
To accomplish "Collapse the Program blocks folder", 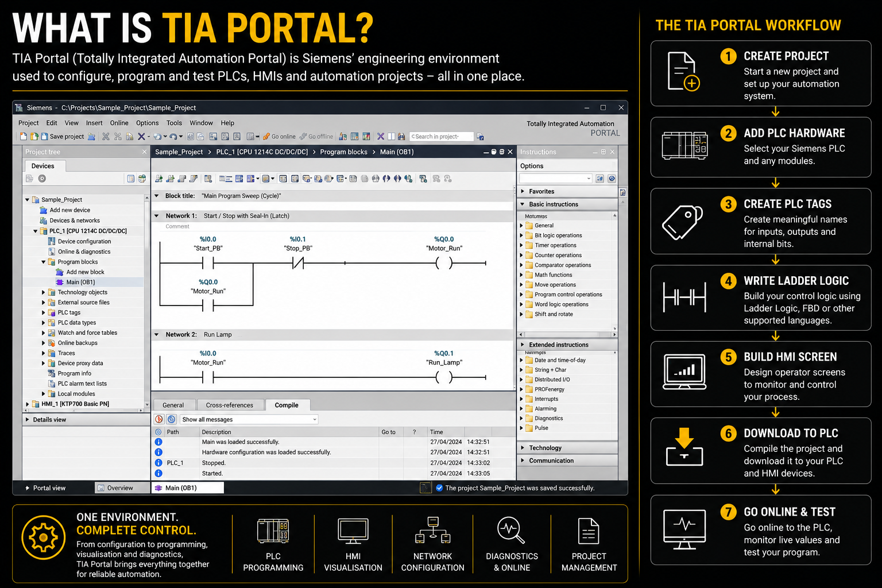I will [x=44, y=262].
